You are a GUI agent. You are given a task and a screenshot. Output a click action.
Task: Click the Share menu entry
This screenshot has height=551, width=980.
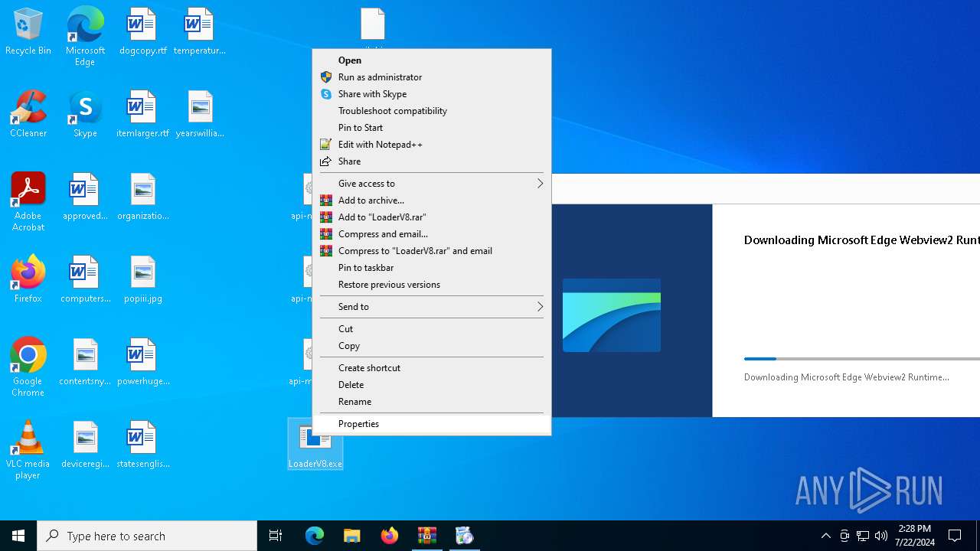click(432, 161)
